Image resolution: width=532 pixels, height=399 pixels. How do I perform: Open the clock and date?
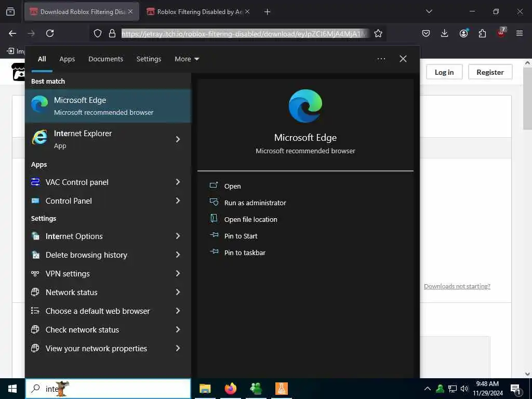pyautogui.click(x=487, y=389)
